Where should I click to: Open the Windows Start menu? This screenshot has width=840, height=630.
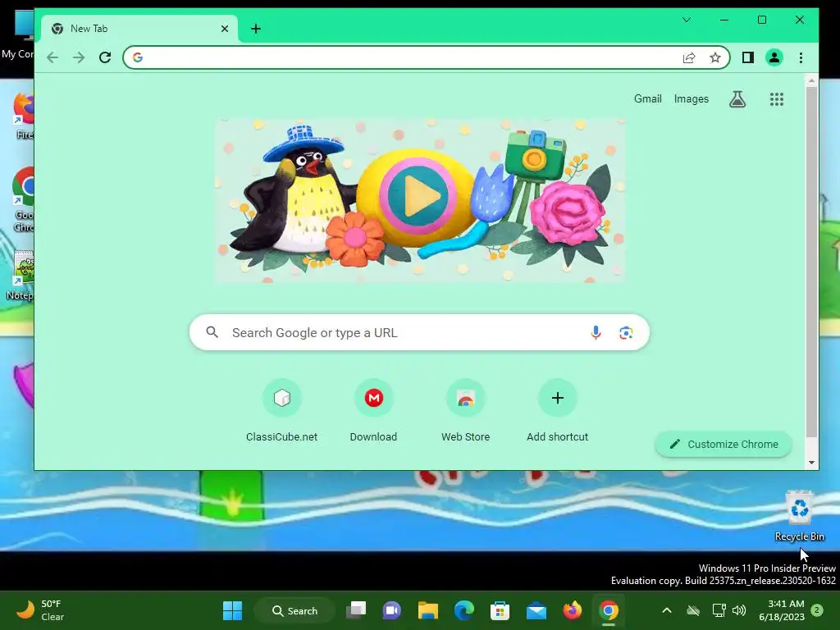click(232, 610)
